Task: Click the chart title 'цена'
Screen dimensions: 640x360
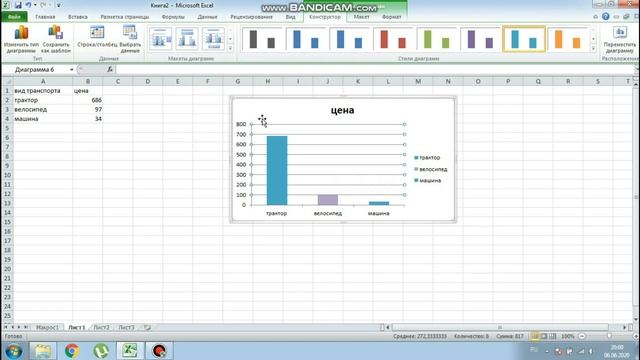Action: point(342,110)
